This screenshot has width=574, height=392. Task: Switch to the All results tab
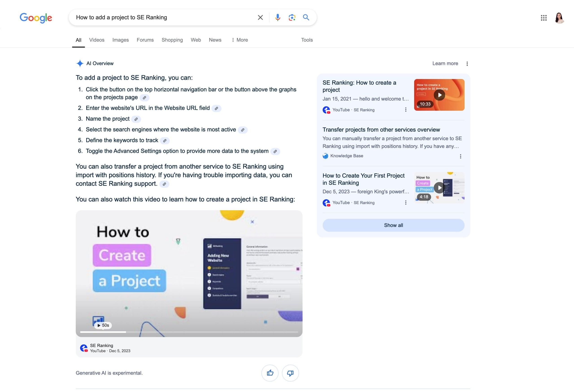coord(78,40)
